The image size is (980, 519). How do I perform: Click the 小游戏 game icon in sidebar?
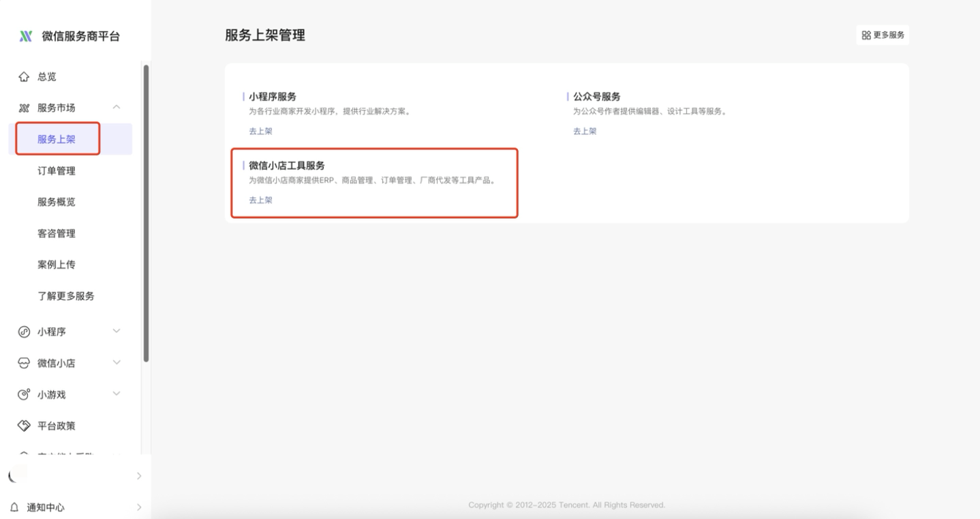24,394
